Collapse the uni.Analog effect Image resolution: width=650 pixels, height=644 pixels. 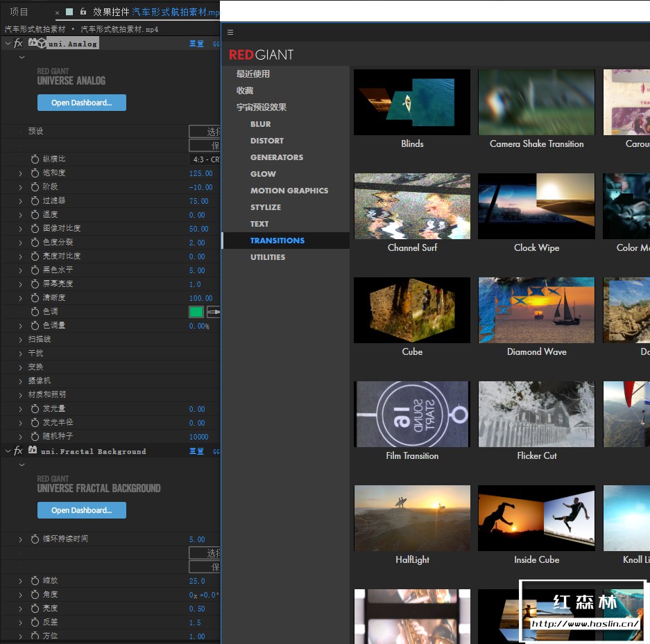click(x=8, y=43)
